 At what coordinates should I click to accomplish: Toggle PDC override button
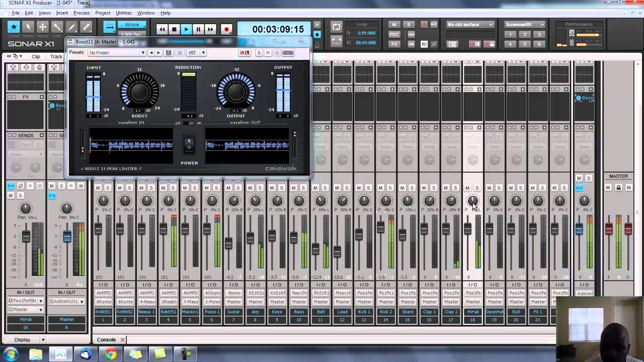(x=394, y=34)
